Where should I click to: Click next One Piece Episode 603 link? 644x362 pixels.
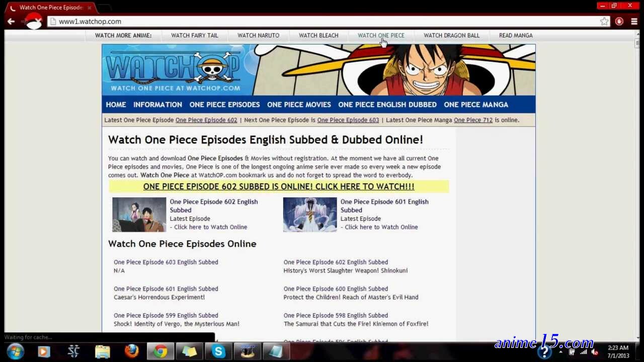348,120
